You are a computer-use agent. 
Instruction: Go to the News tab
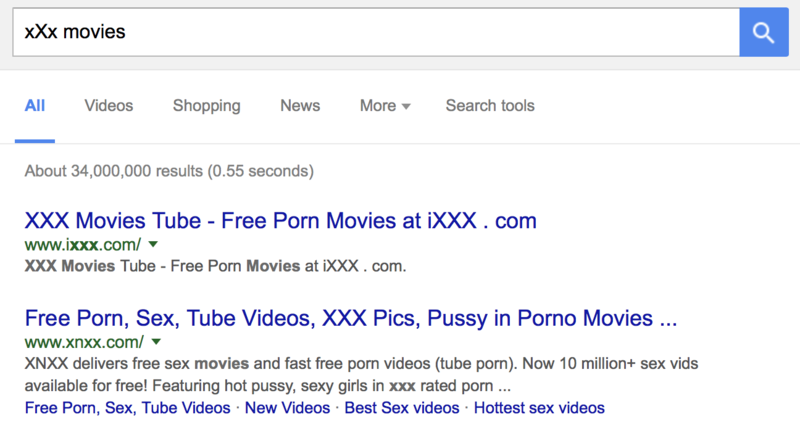pyautogui.click(x=300, y=106)
